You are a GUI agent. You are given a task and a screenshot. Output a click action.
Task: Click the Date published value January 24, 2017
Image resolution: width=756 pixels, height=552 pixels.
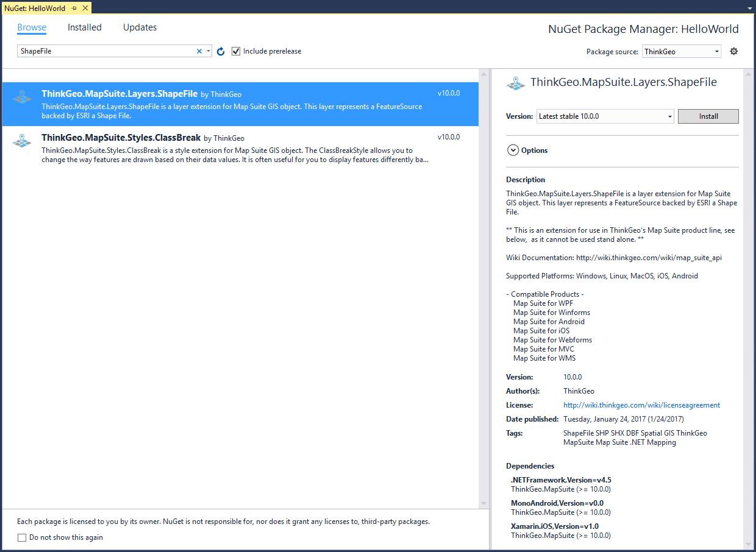(623, 419)
